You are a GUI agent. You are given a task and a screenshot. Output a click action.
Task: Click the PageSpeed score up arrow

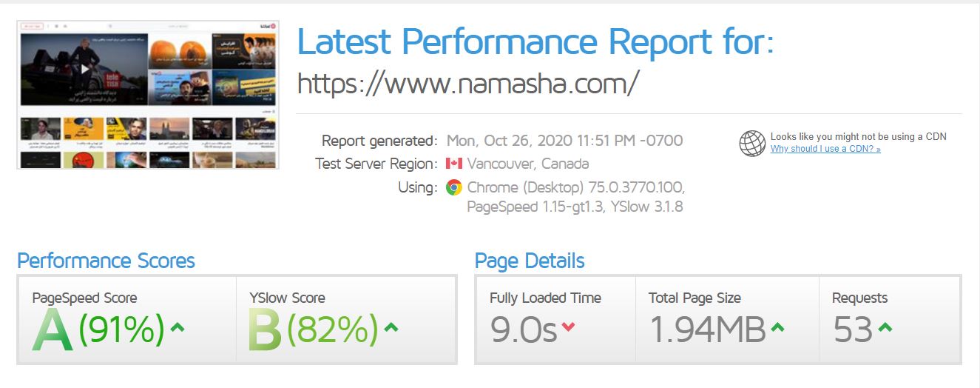tap(178, 327)
